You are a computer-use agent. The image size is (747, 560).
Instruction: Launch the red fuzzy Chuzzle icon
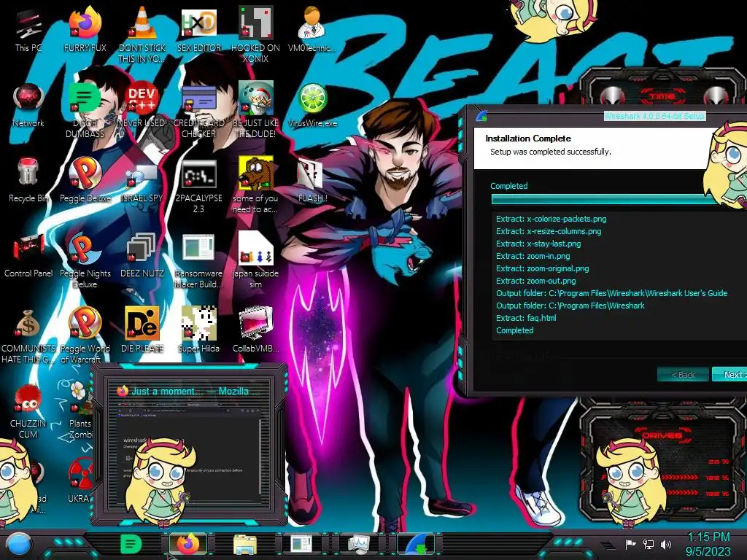click(28, 411)
